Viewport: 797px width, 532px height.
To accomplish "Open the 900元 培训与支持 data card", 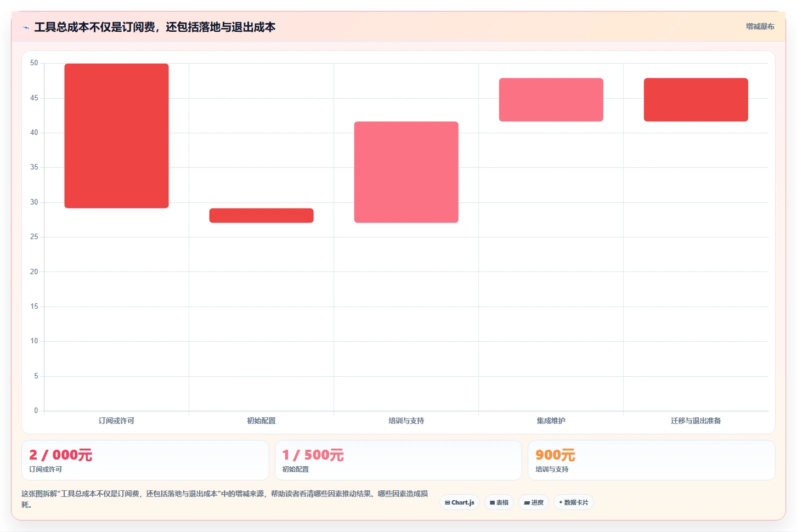I will tap(651, 460).
